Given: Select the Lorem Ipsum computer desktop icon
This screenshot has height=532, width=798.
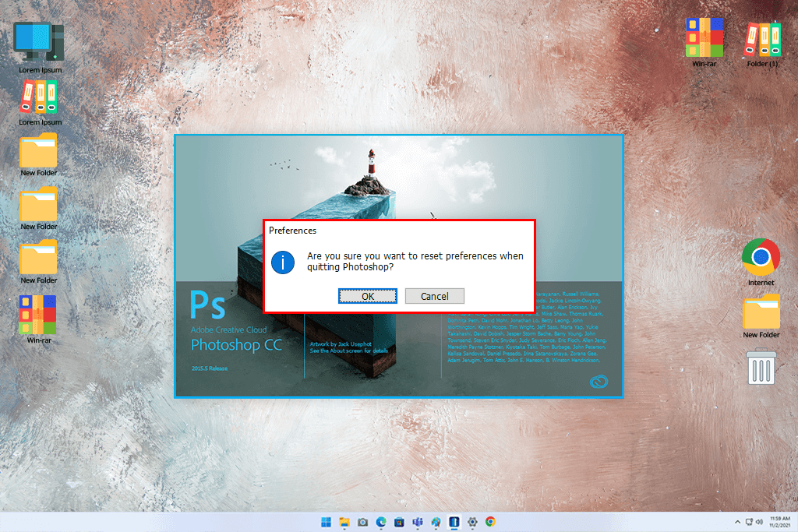Looking at the screenshot, I should [x=40, y=48].
